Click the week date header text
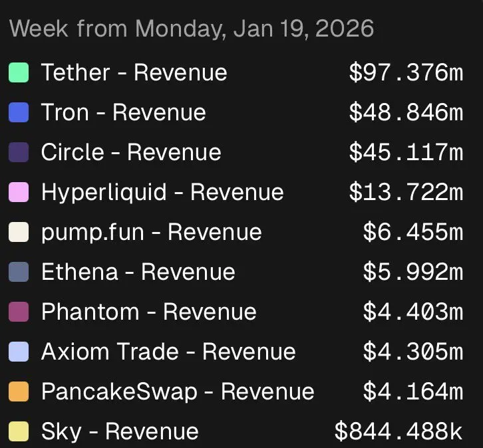The image size is (483, 448). click(192, 29)
